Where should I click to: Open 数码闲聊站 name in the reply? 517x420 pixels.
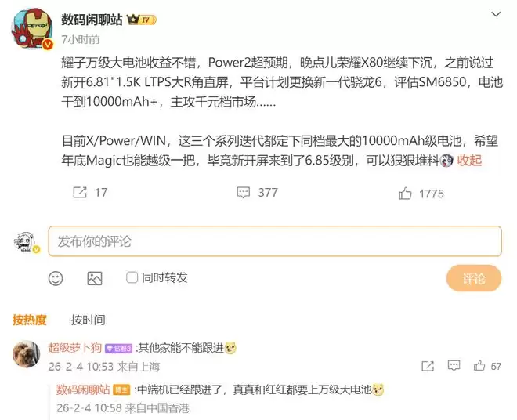point(83,389)
